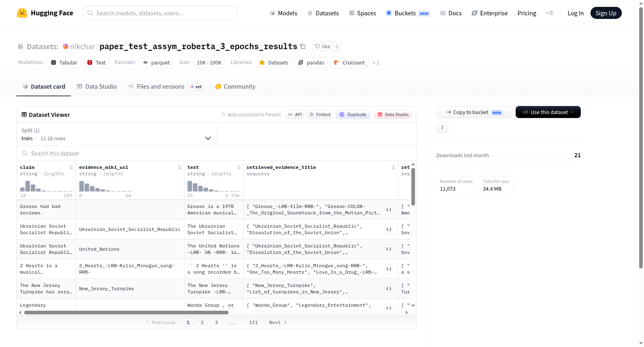Click the API button in Dataset Viewer

point(295,114)
